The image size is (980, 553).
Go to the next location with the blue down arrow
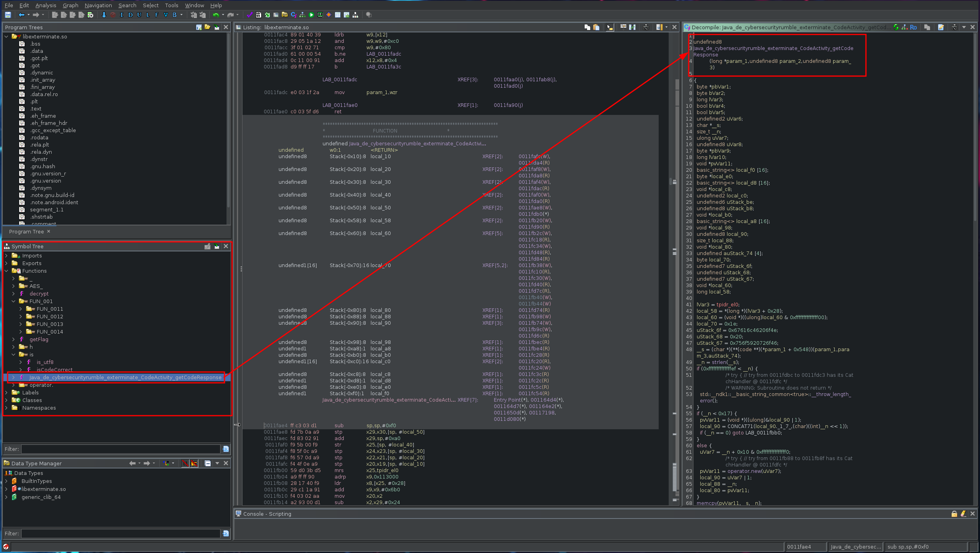(x=104, y=15)
